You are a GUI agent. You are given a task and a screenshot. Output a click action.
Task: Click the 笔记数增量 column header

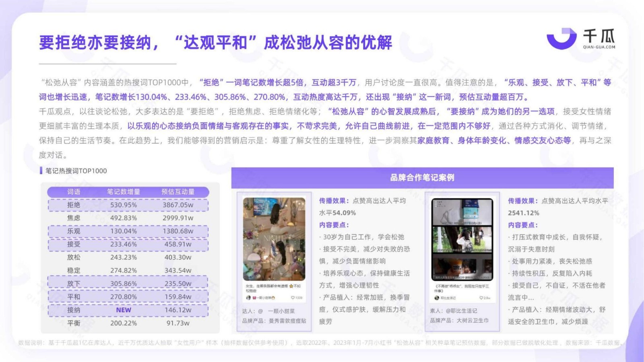point(123,192)
